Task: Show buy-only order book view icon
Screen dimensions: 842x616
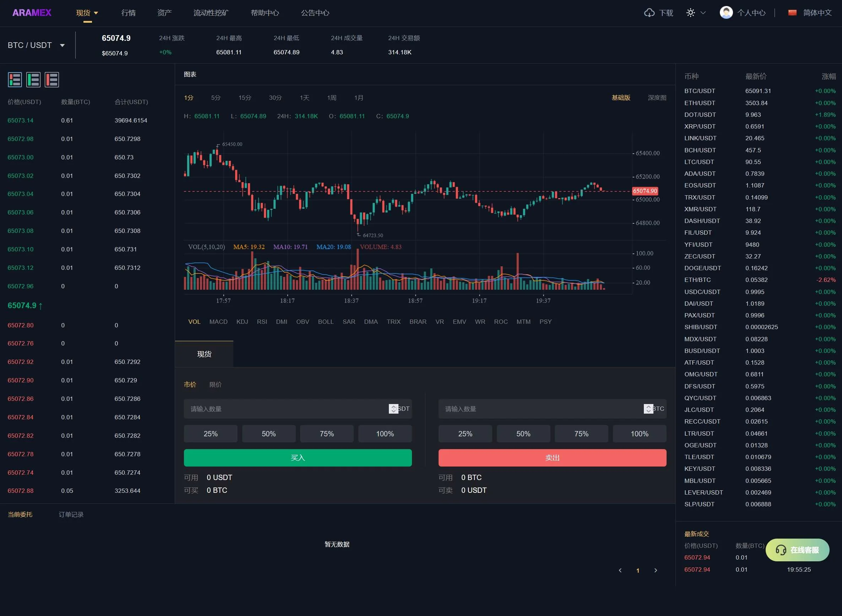Action: [33, 80]
